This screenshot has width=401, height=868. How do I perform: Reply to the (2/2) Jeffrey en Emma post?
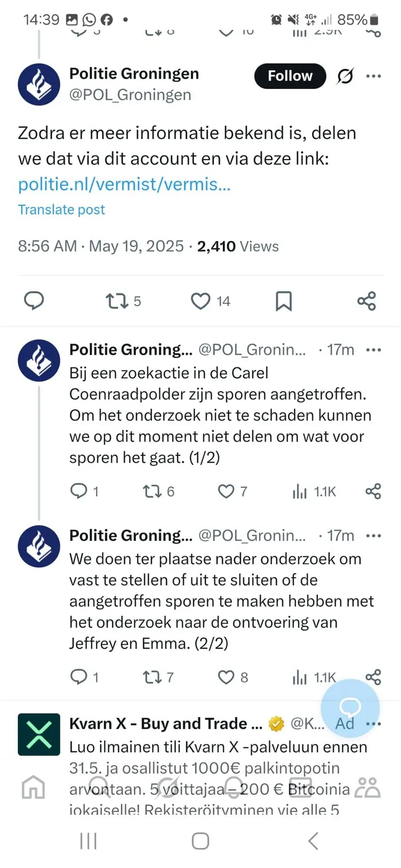point(78,677)
